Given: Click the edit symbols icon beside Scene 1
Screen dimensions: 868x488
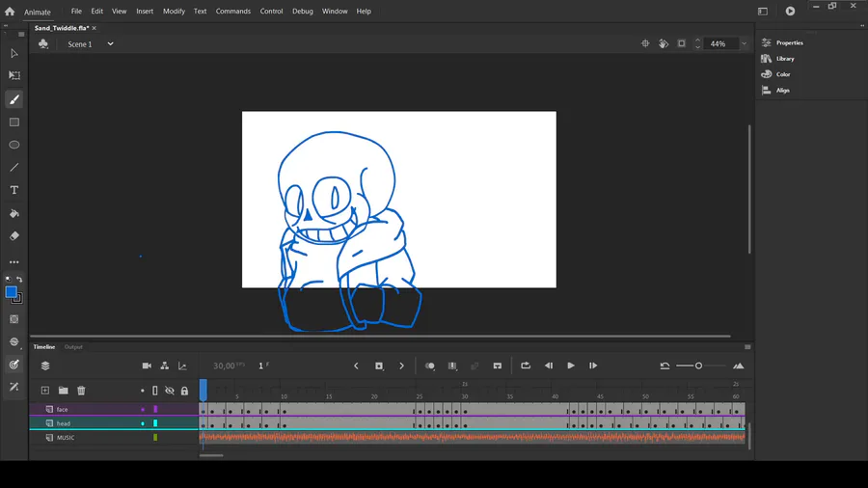Looking at the screenshot, I should pos(43,43).
